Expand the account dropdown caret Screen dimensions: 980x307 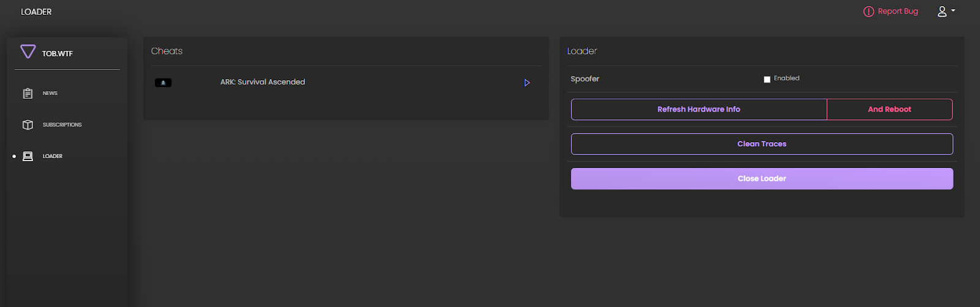(x=953, y=10)
